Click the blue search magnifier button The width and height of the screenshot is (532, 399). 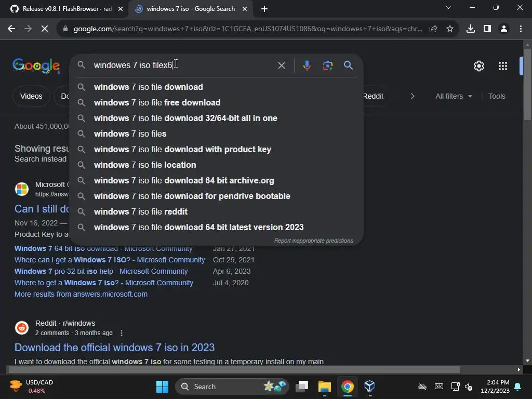[x=348, y=65]
